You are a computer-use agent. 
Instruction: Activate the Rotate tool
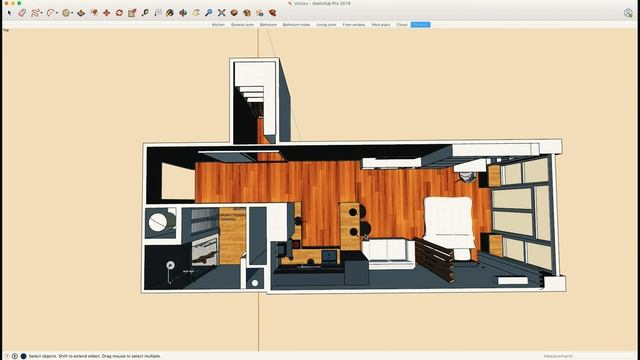coord(119,13)
